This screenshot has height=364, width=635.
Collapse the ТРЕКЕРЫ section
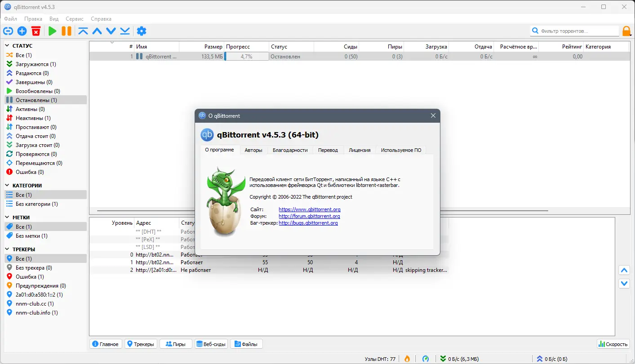pos(7,249)
